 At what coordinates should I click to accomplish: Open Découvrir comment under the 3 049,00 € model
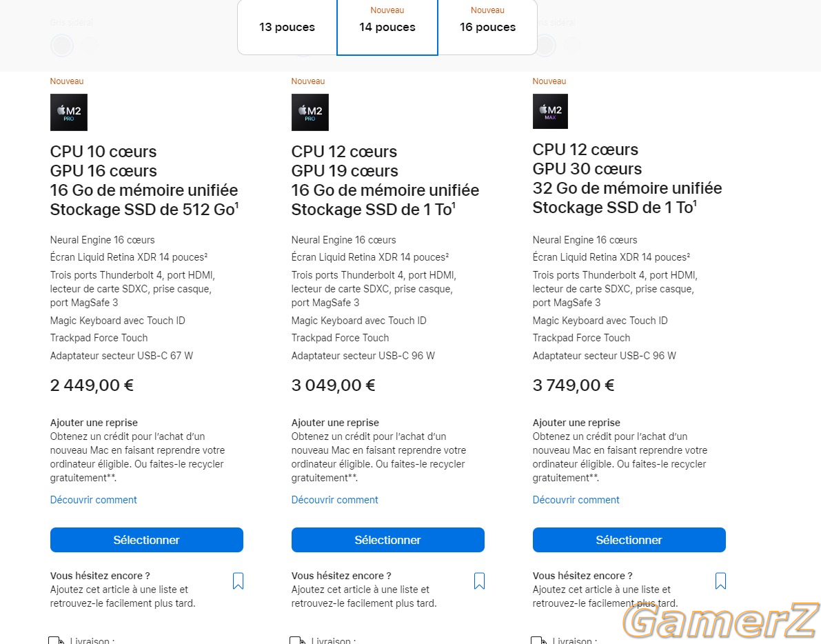tap(334, 499)
